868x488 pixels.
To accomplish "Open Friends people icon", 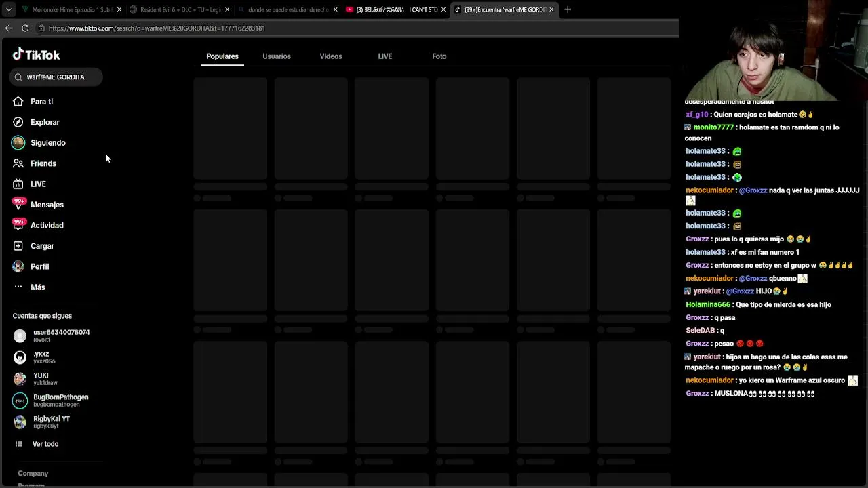I will pyautogui.click(x=18, y=163).
